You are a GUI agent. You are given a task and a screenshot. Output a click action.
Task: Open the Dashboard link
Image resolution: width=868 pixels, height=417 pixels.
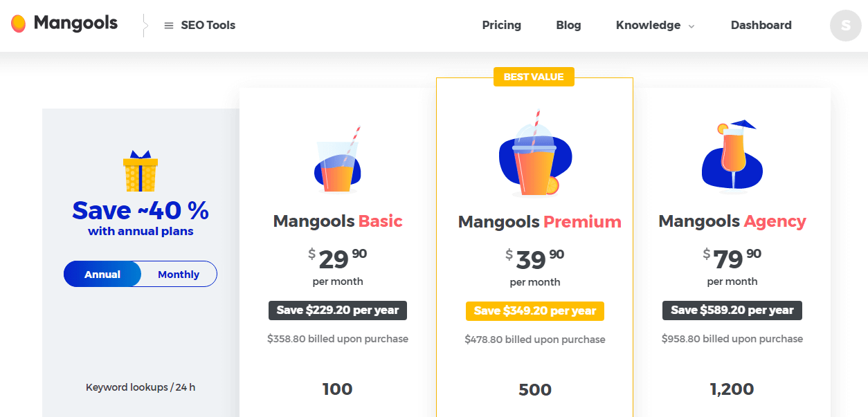pos(761,26)
